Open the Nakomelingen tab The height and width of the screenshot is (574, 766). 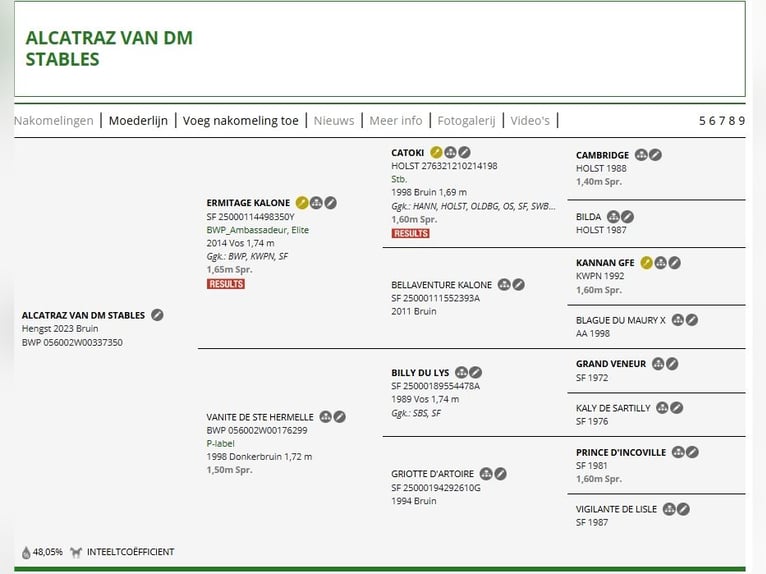(x=54, y=121)
